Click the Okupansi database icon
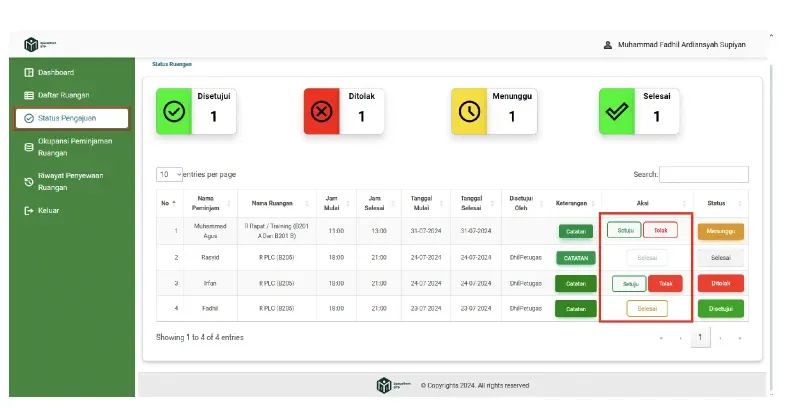The width and height of the screenshot is (794, 408). 29,147
